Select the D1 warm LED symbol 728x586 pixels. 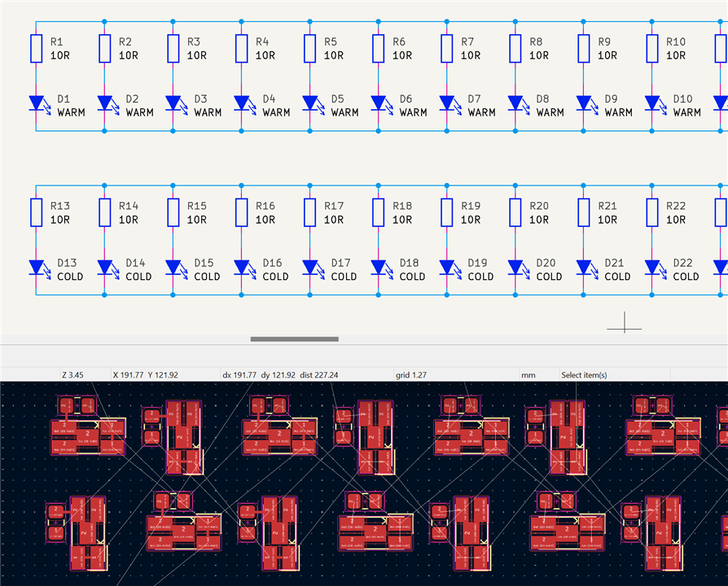[x=38, y=104]
